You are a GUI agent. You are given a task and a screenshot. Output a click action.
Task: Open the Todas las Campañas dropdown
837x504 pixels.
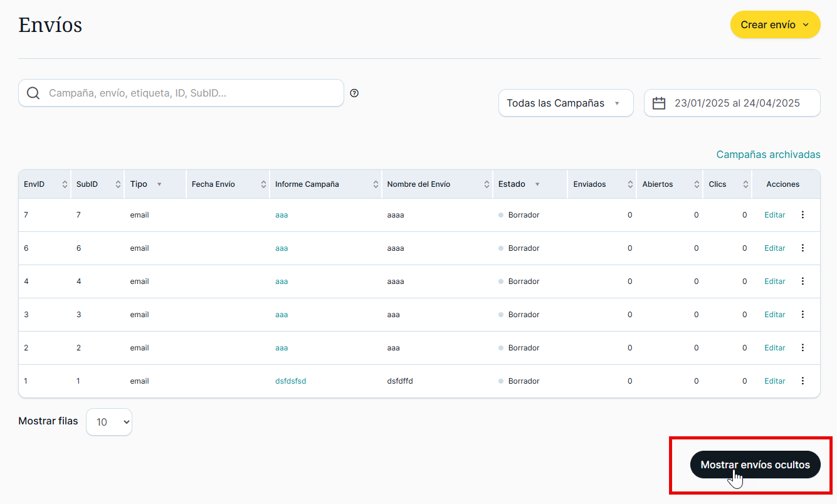566,103
